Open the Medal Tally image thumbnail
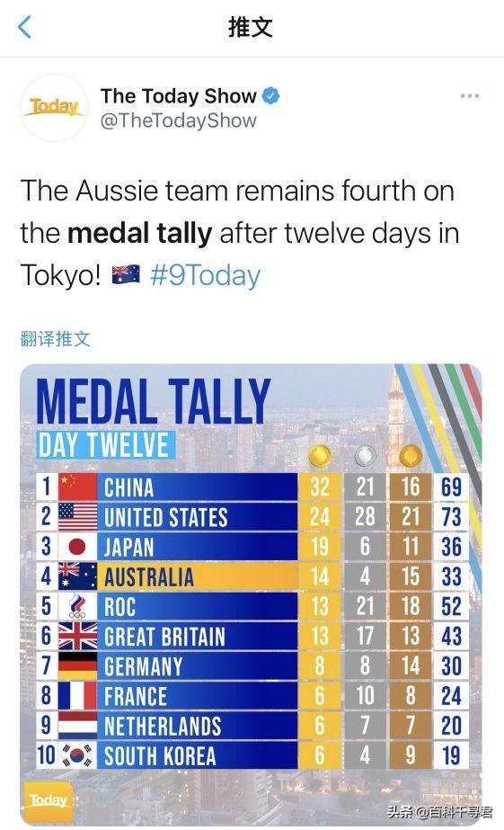Image resolution: width=504 pixels, height=830 pixels. (x=251, y=594)
